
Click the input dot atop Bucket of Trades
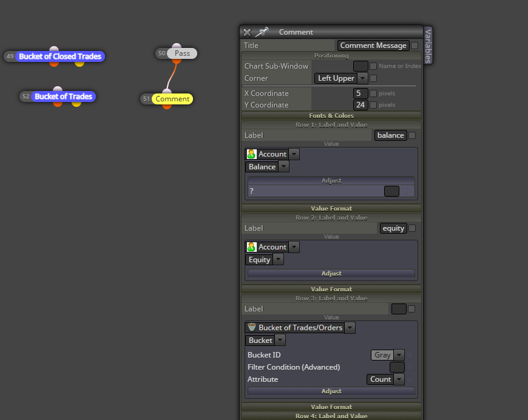[58, 89]
